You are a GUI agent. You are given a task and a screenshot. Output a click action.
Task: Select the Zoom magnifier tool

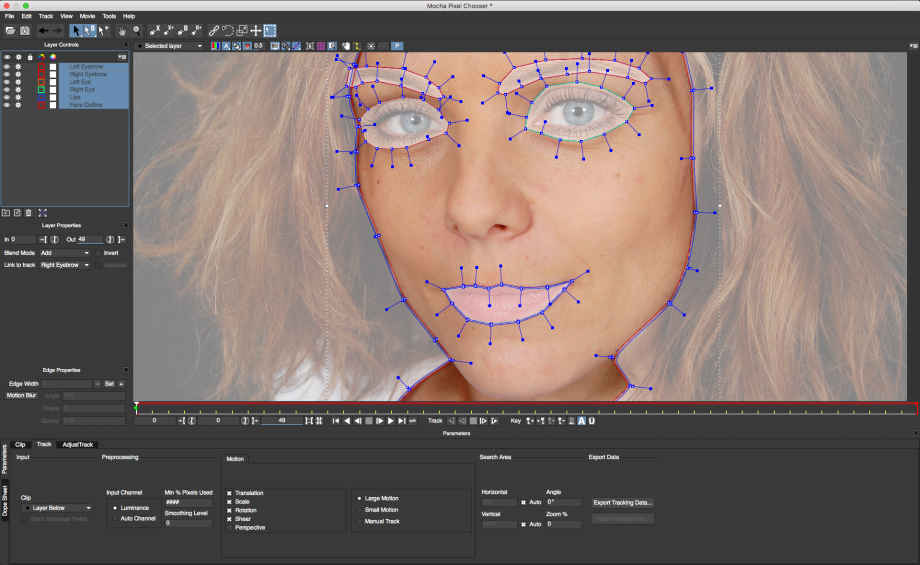[x=136, y=31]
